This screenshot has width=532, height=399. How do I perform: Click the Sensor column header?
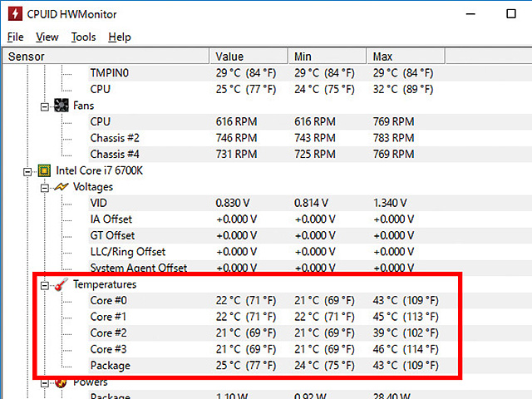(x=106, y=57)
